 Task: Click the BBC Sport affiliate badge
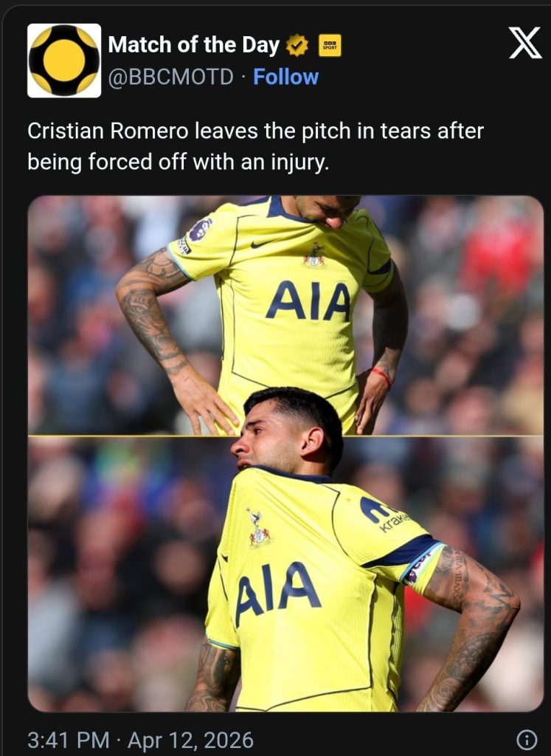tap(330, 45)
